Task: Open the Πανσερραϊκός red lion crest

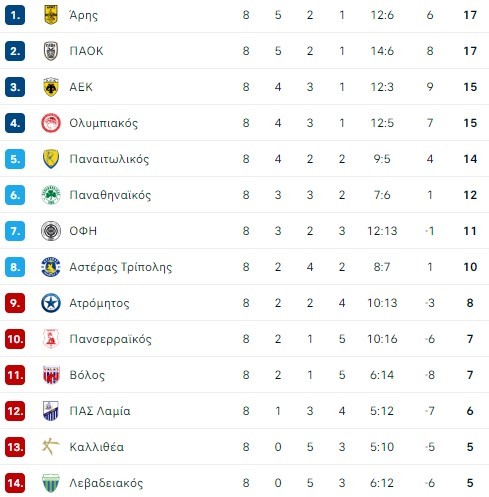Action: coord(51,339)
